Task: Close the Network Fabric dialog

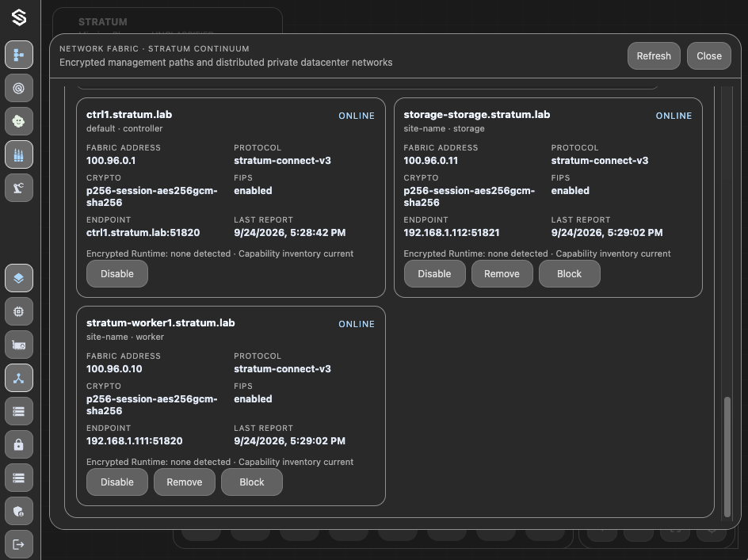Action: (x=709, y=55)
